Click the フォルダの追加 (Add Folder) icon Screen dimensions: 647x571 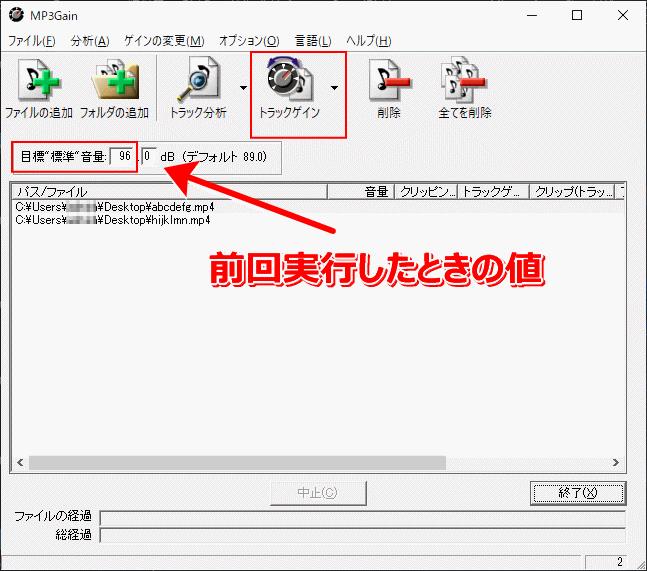pos(114,89)
